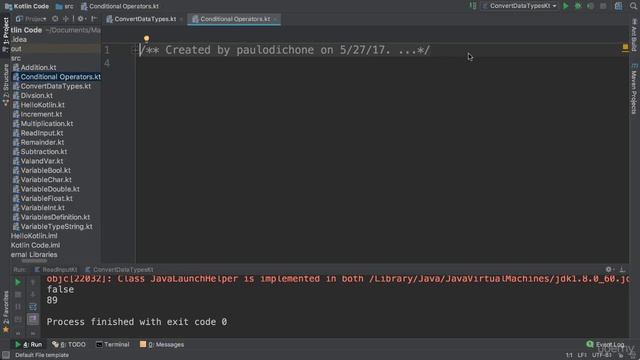Select VariableChar.kt file
Screen dimensions: 640x360
click(x=46, y=180)
